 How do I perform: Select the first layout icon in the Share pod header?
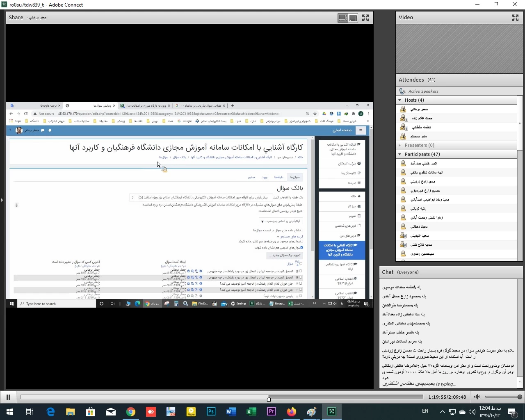pos(342,18)
